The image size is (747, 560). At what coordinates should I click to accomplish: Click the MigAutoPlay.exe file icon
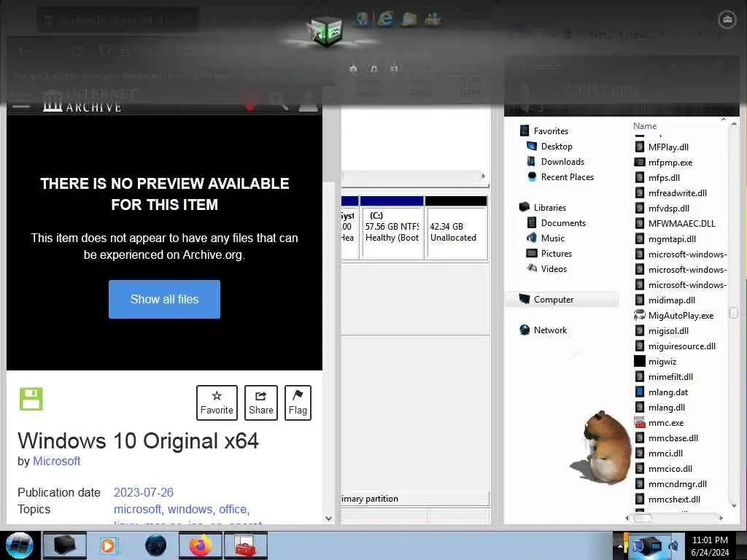[x=640, y=315]
